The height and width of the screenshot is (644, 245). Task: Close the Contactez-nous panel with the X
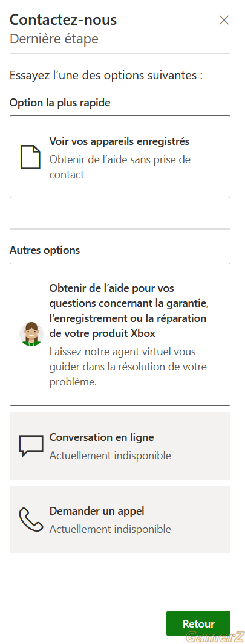[224, 20]
